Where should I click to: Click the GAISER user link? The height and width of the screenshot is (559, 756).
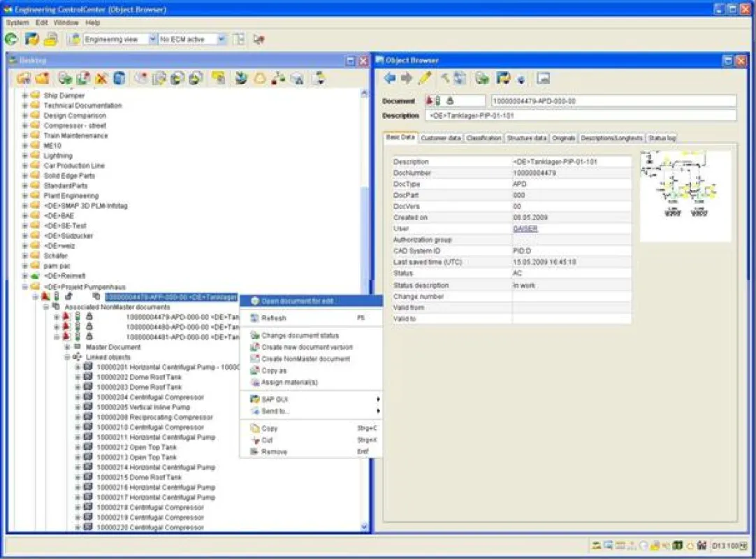(x=525, y=228)
